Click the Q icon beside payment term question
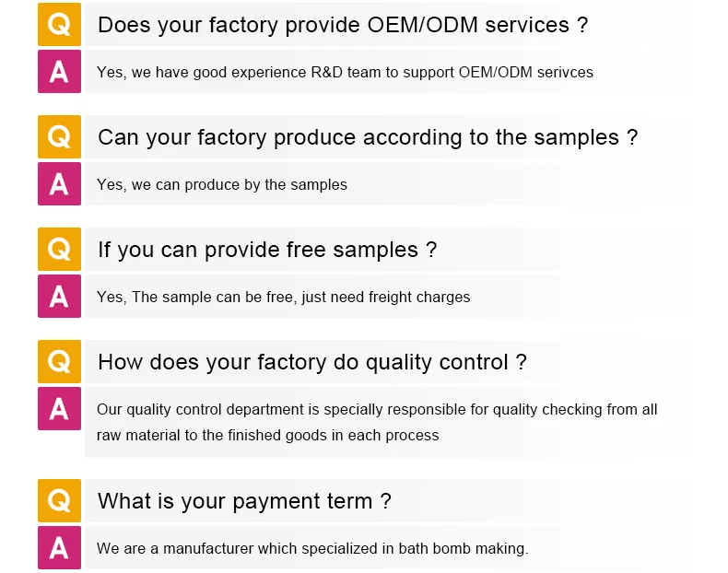728x573 pixels. (x=59, y=501)
